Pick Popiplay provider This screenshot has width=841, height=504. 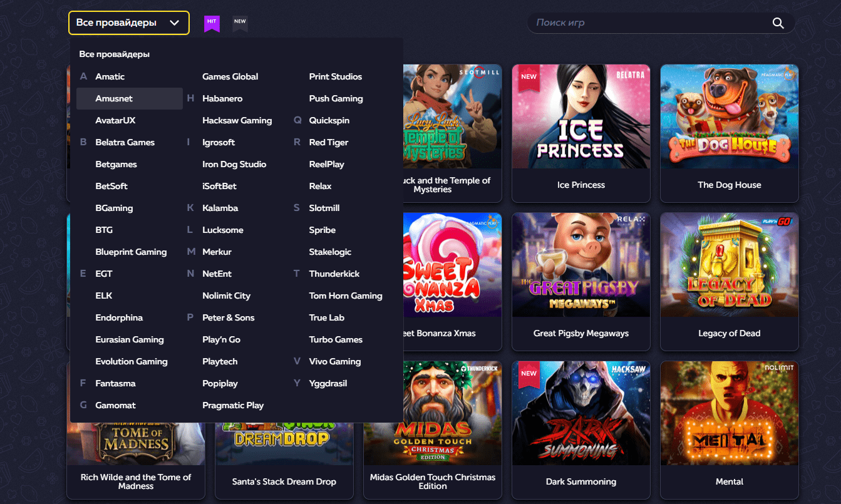tap(220, 383)
